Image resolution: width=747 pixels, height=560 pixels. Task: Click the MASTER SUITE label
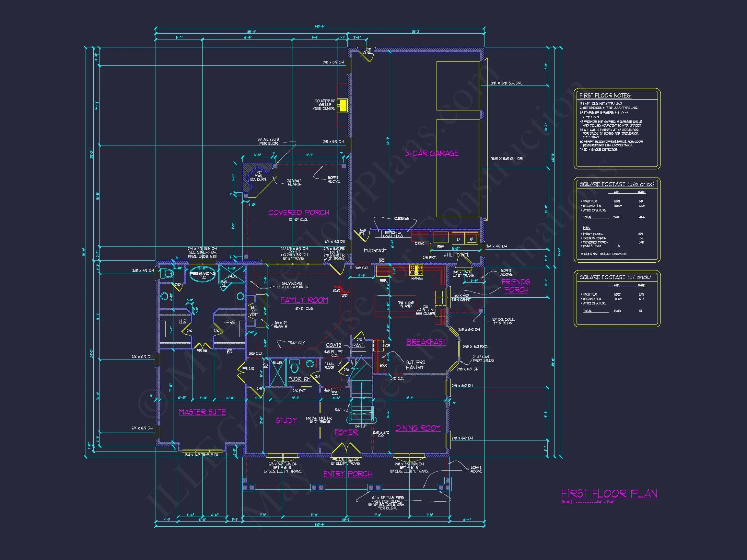click(202, 412)
